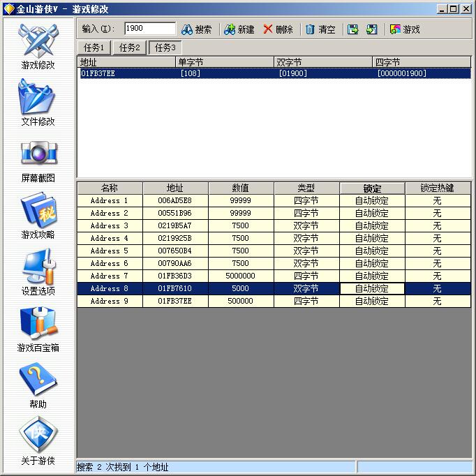Click the 锁定 column header

pos(372,188)
